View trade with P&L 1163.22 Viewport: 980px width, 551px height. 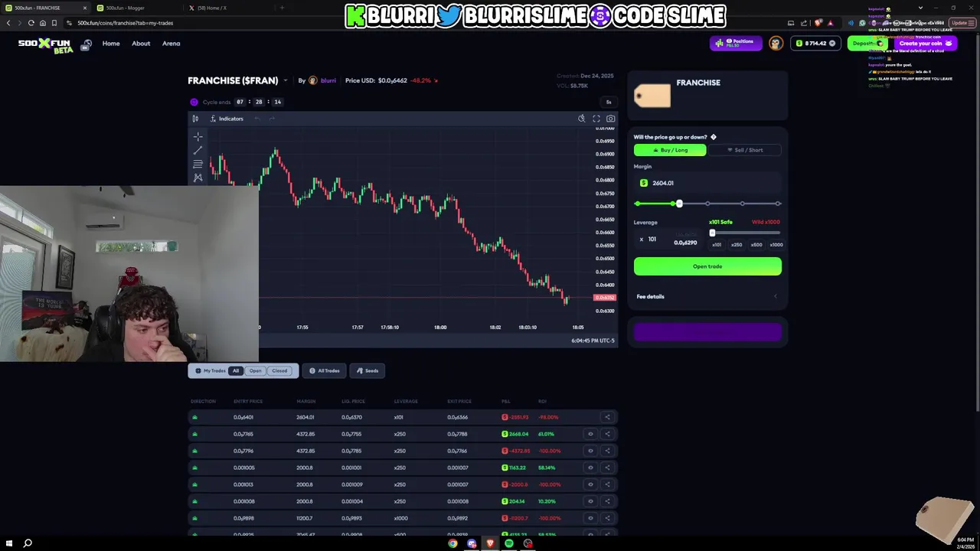click(x=590, y=468)
